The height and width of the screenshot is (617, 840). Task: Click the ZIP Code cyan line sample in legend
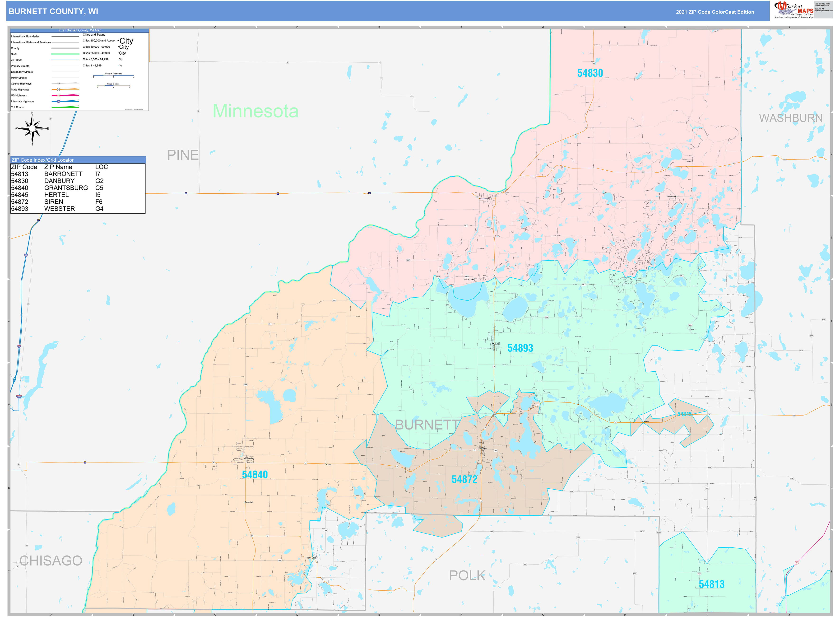[x=65, y=60]
